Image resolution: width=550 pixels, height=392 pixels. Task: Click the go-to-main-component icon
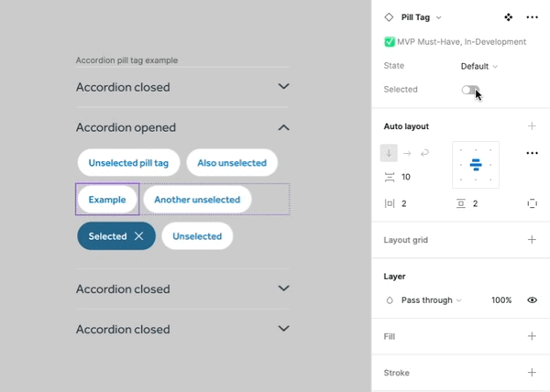pos(509,17)
